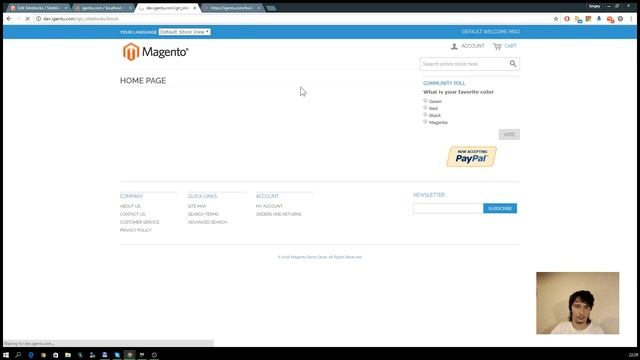The image size is (640, 360).
Task: Open Windows taskbar search
Action: [18, 355]
